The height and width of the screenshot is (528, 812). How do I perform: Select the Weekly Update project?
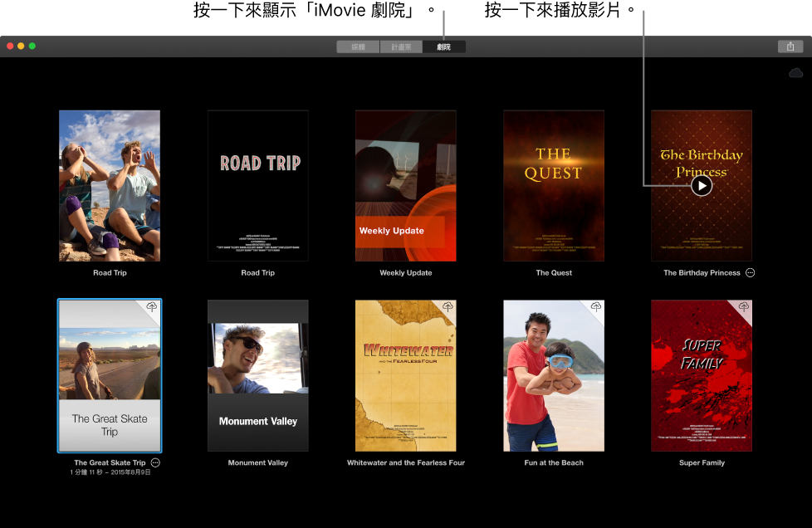(405, 185)
